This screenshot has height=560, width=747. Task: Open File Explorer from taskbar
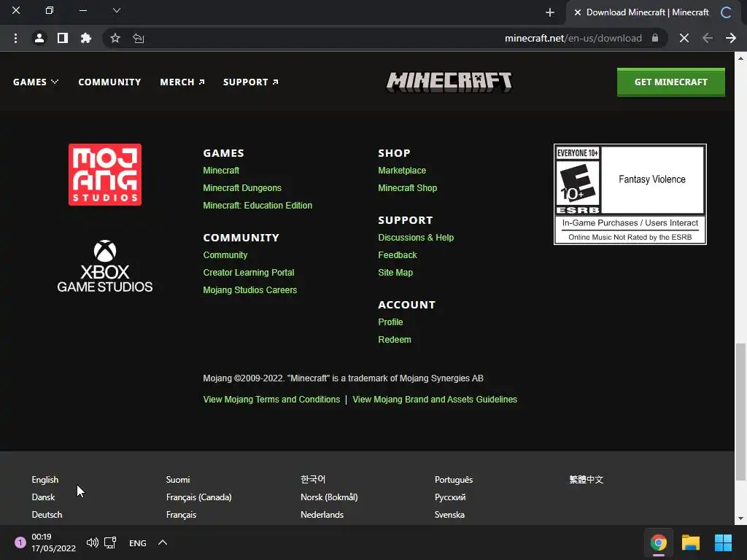691,542
